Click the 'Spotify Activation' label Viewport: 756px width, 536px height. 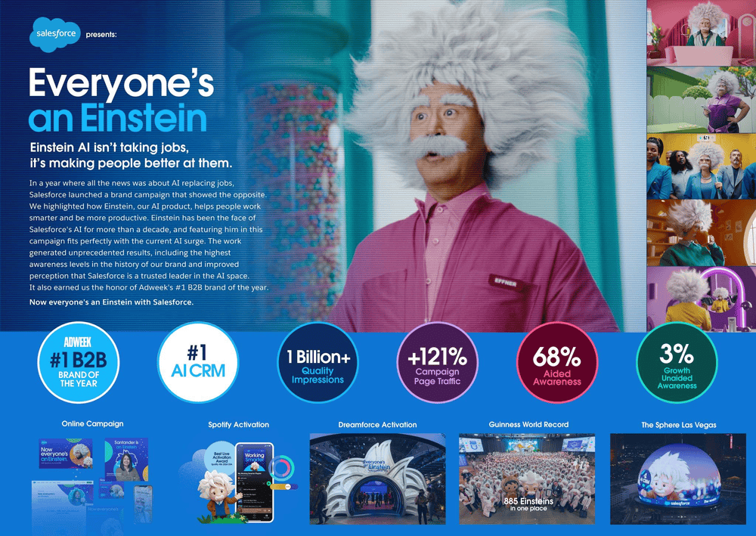click(x=239, y=425)
